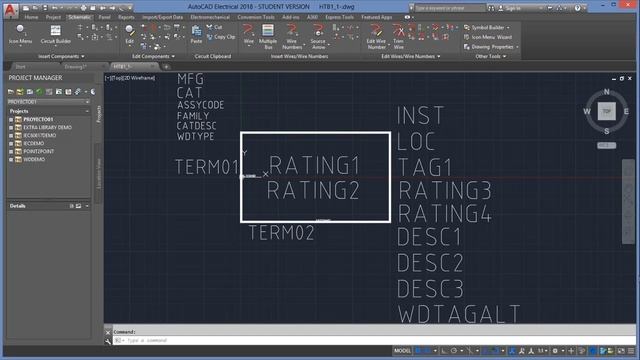Open the Express Tools tab
The width and height of the screenshot is (640, 360).
[x=339, y=17]
